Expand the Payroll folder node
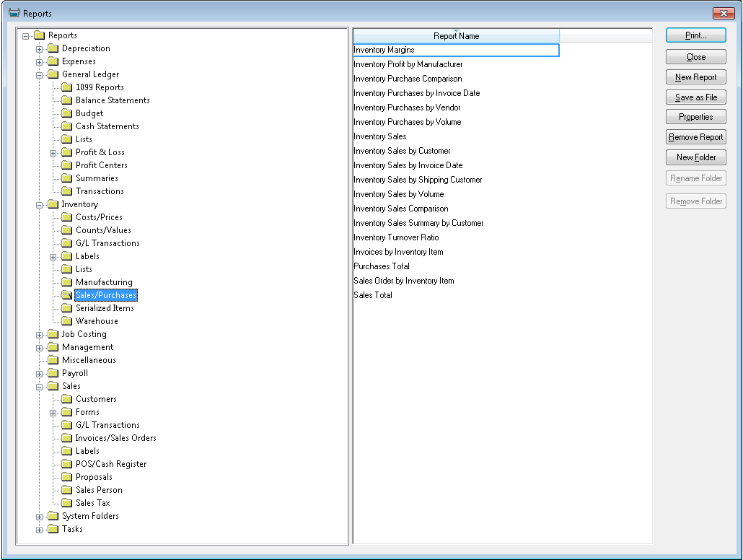The image size is (743, 560). pos(40,374)
